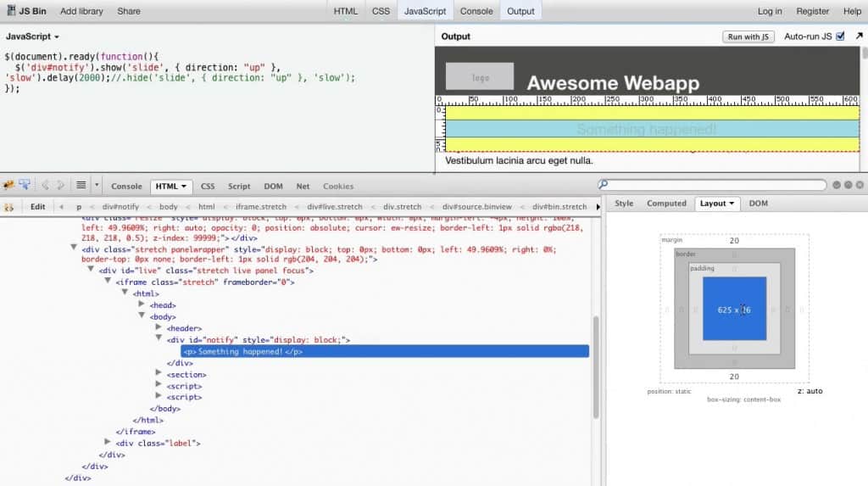Screen dimensions: 868x486
Task: Go forward with Firebug right arrow
Action: tap(60, 186)
